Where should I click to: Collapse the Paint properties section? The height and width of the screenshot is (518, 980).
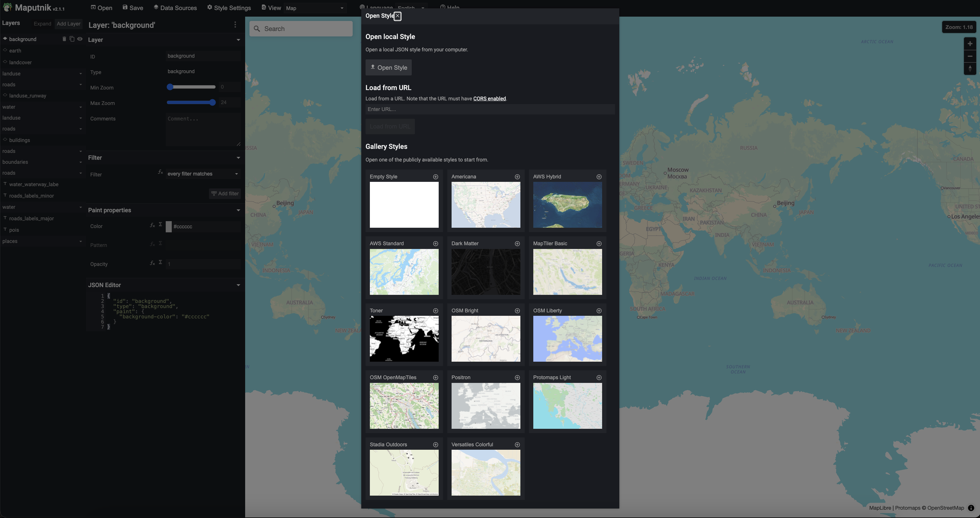click(x=238, y=210)
